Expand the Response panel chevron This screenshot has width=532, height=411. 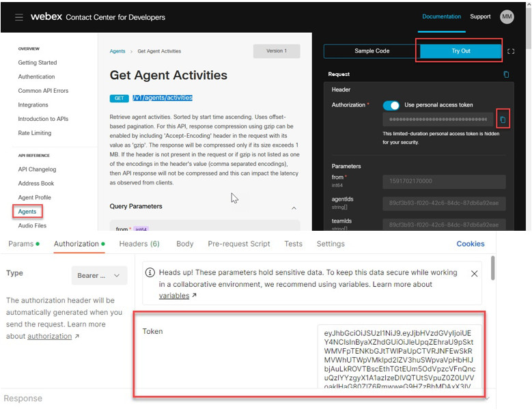point(487,399)
